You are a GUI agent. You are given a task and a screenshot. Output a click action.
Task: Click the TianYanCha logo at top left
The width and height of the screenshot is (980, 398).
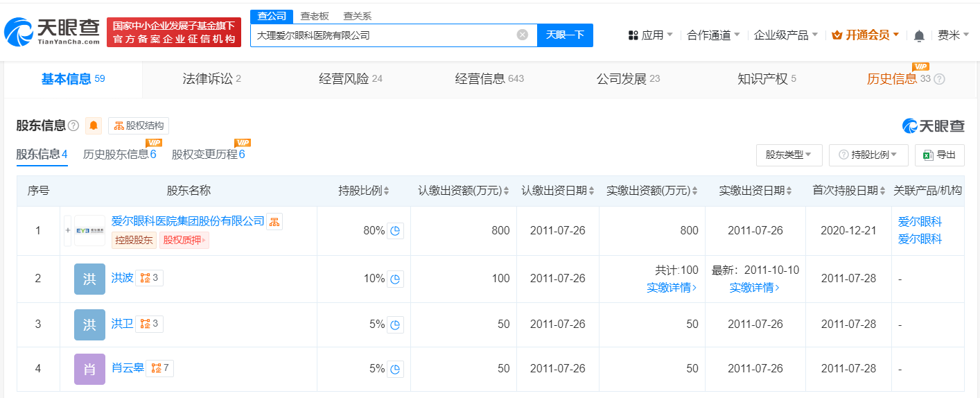click(52, 32)
